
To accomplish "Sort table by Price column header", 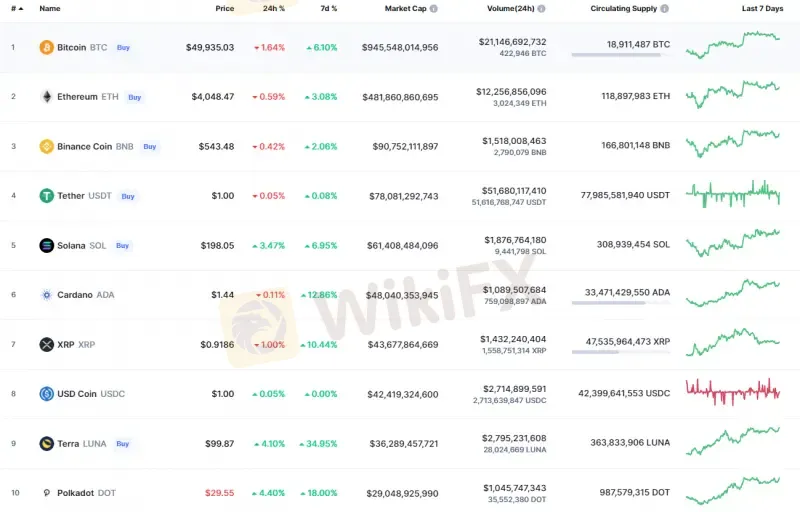I will click(224, 9).
